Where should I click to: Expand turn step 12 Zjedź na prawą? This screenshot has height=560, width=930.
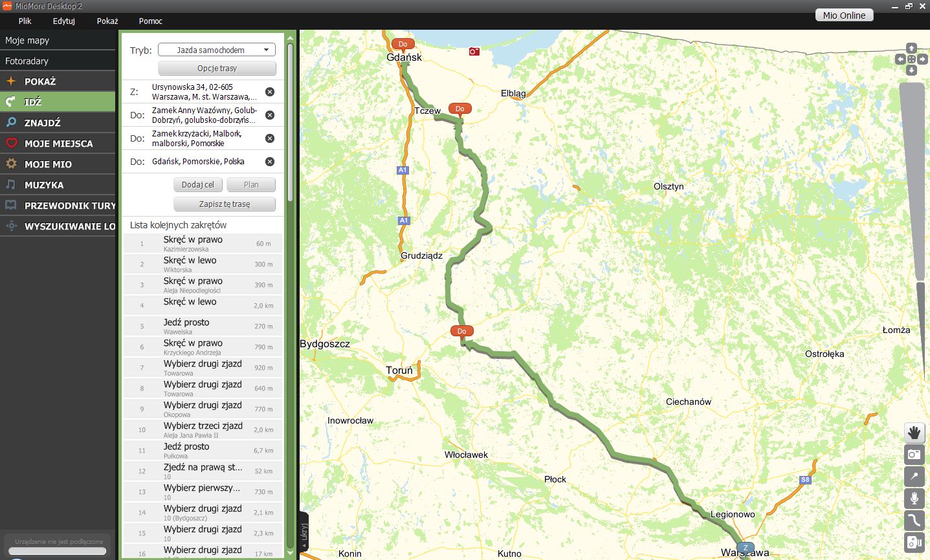click(x=203, y=471)
